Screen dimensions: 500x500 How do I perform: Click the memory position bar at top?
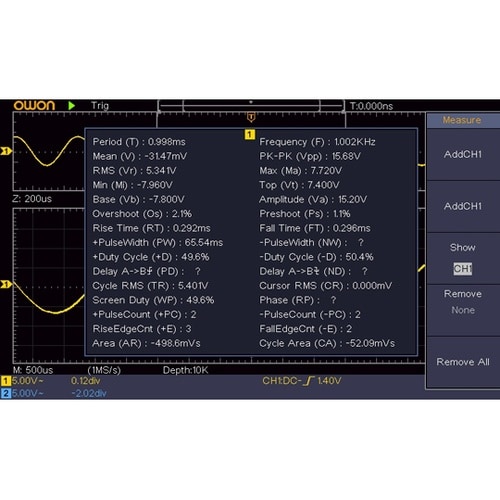pyautogui.click(x=251, y=106)
